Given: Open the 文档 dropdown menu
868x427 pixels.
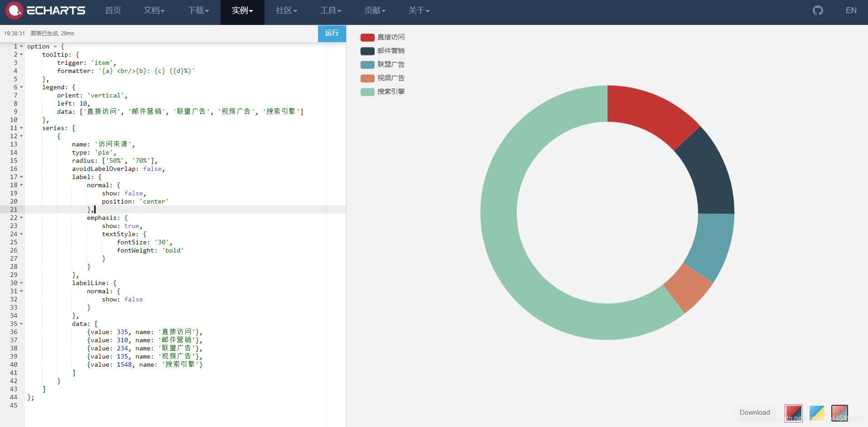Looking at the screenshot, I should [x=154, y=10].
